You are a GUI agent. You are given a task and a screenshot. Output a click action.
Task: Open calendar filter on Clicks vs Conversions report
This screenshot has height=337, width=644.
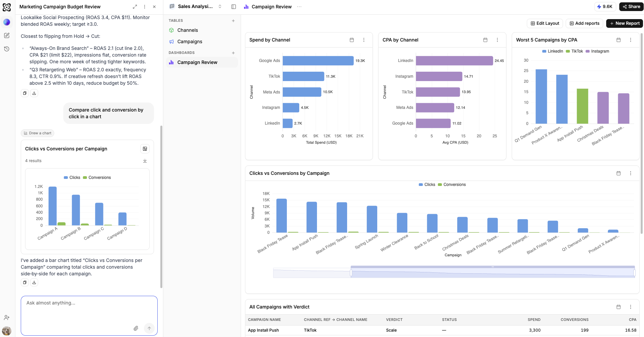click(x=619, y=173)
